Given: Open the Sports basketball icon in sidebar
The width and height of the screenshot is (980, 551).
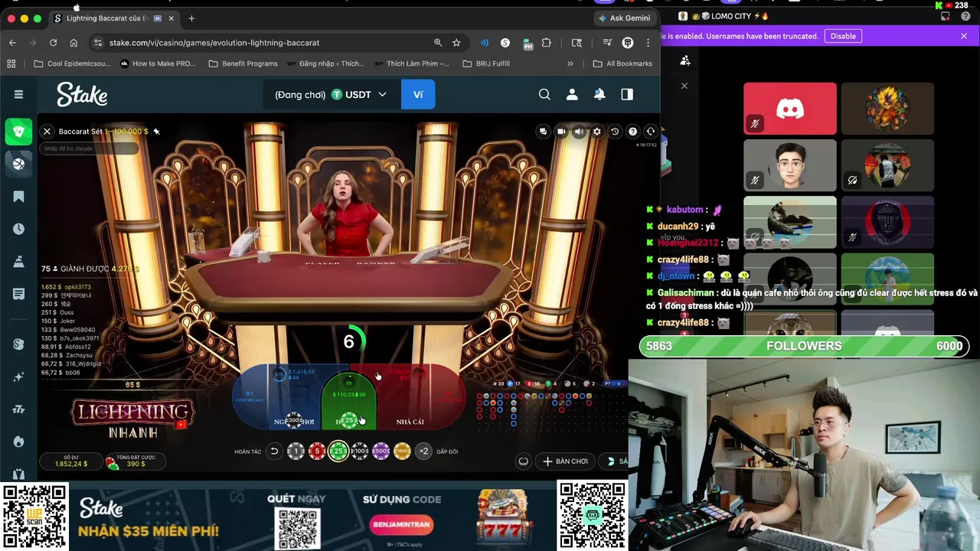Looking at the screenshot, I should click(x=18, y=163).
